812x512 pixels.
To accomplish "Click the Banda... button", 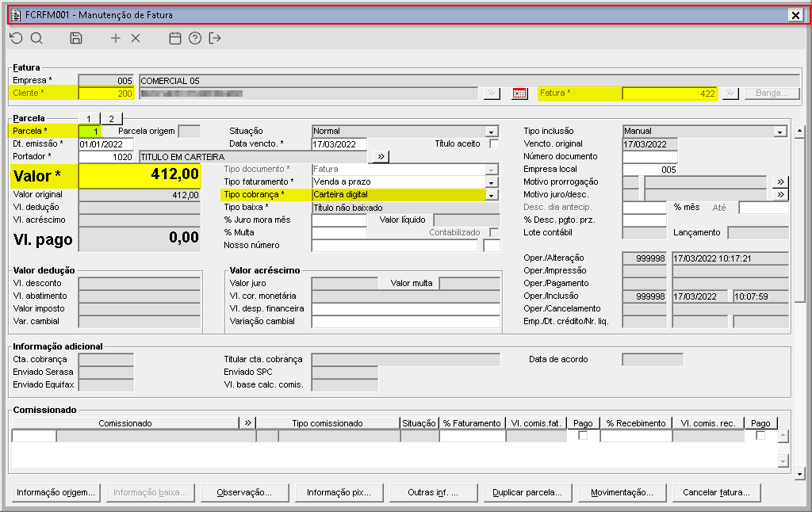I will pos(772,94).
